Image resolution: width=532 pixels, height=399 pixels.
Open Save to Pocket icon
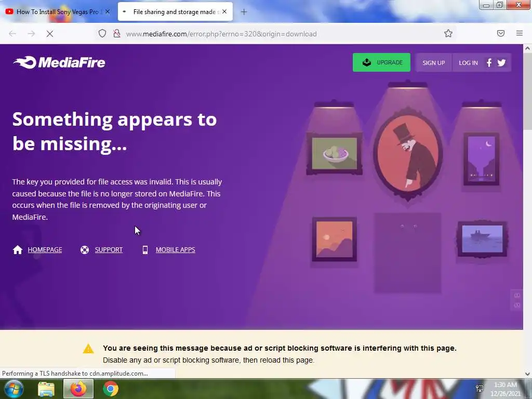tap(501, 33)
